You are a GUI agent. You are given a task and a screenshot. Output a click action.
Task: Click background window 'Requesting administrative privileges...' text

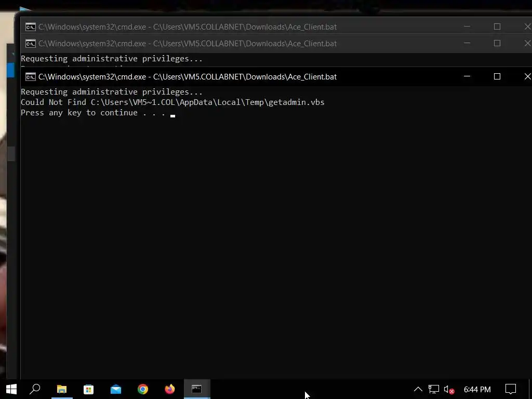point(112,59)
